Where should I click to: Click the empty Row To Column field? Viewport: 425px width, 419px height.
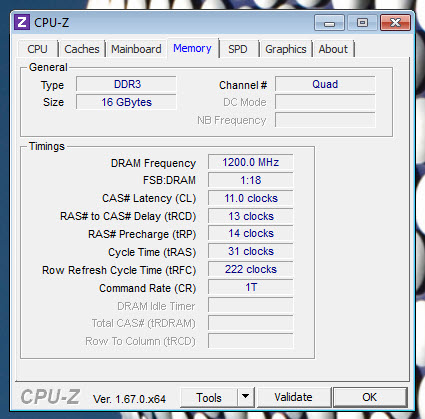coord(251,341)
